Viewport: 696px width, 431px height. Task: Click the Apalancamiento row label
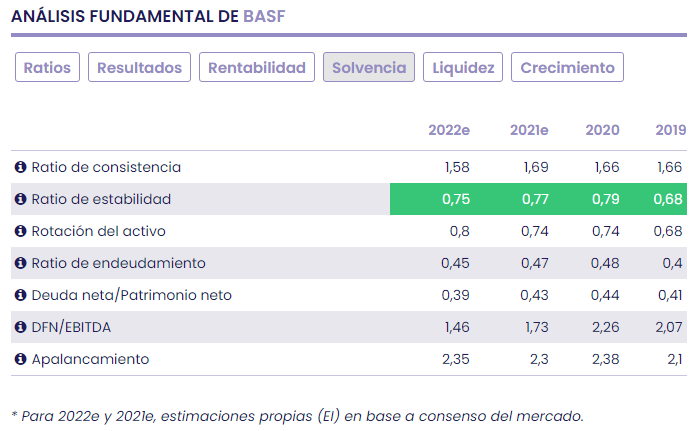pos(90,359)
